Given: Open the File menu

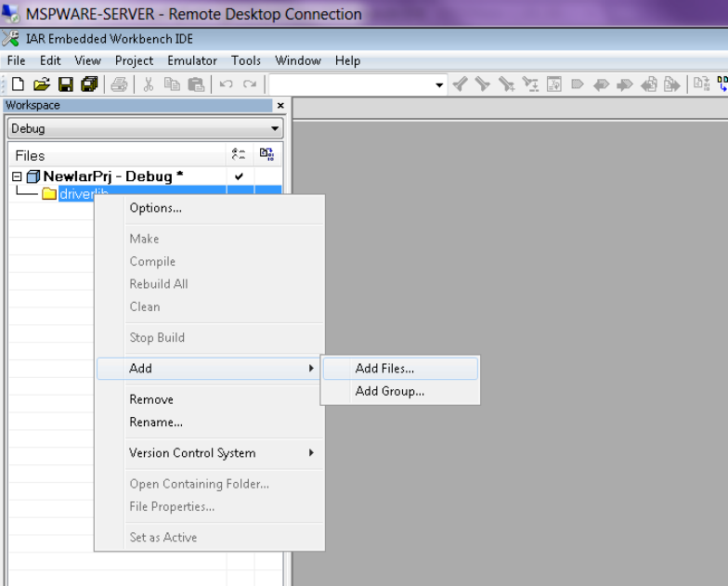Looking at the screenshot, I should tap(17, 61).
